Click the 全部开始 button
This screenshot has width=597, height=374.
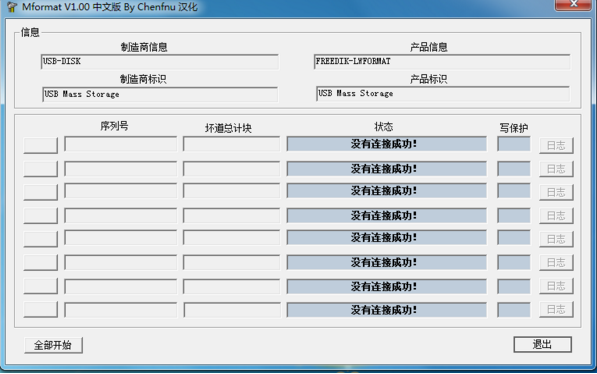(53, 345)
